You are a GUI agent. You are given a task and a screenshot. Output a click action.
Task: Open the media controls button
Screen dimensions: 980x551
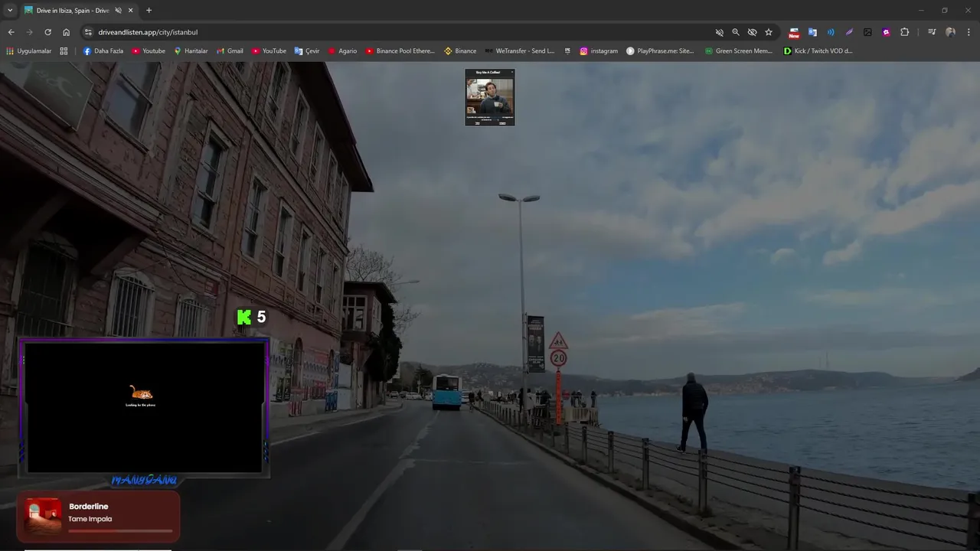click(932, 32)
